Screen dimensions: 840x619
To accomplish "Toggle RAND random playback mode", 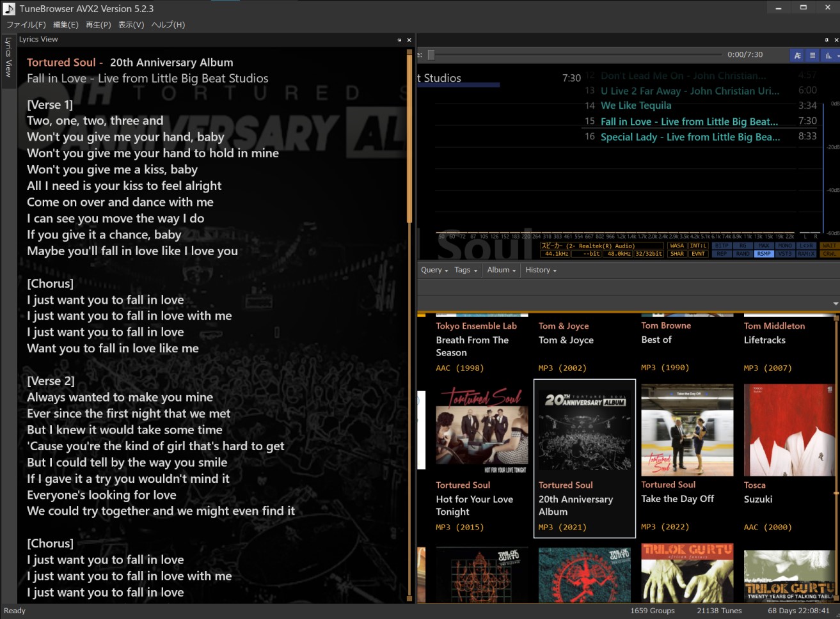I will [743, 253].
